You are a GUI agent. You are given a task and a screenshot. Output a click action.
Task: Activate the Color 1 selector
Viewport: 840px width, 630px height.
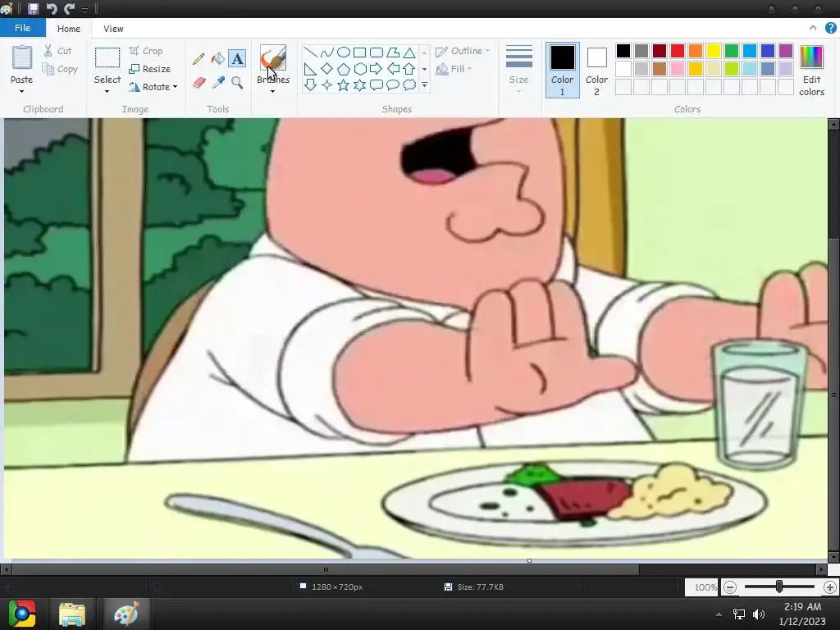[x=562, y=71]
